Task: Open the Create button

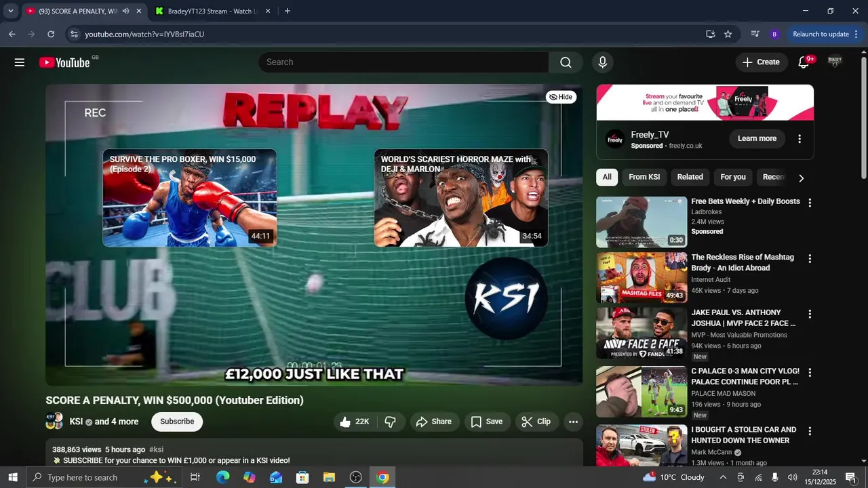Action: click(x=762, y=62)
